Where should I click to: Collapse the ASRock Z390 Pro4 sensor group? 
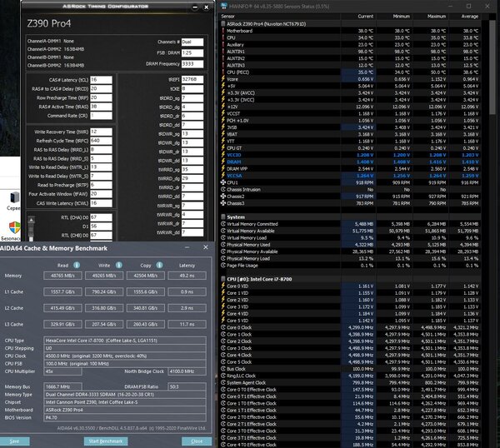tap(223, 24)
